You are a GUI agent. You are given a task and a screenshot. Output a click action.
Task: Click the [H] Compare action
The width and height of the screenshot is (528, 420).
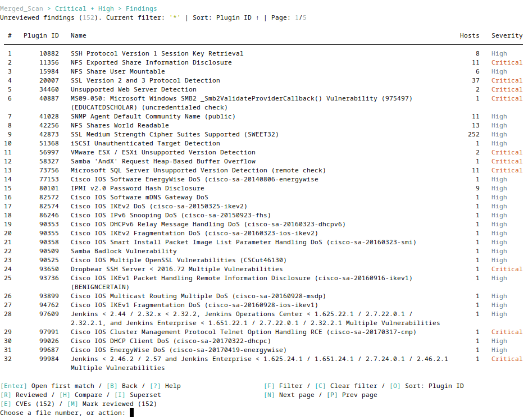click(x=80, y=395)
